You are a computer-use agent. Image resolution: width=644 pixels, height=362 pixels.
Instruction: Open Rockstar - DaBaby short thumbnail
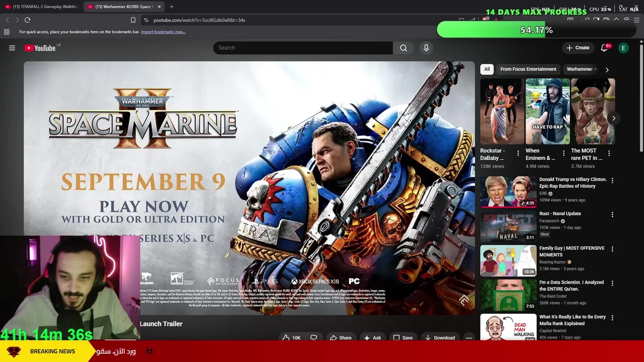coord(502,112)
